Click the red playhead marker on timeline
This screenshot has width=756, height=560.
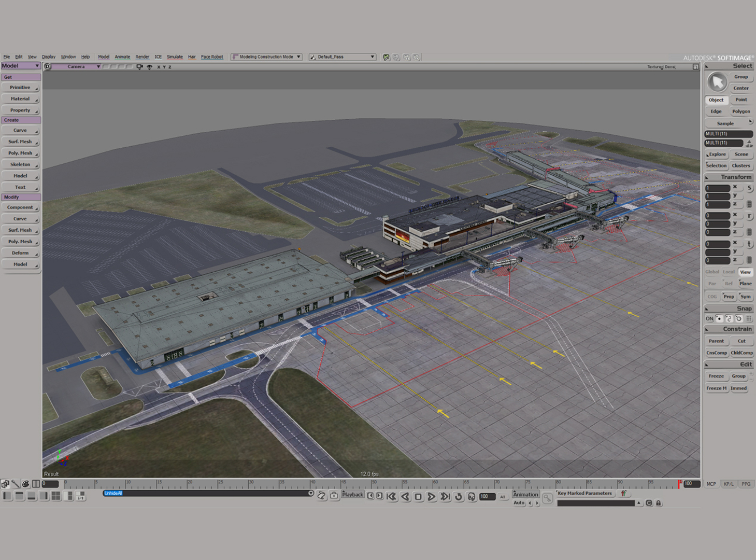tap(679, 484)
